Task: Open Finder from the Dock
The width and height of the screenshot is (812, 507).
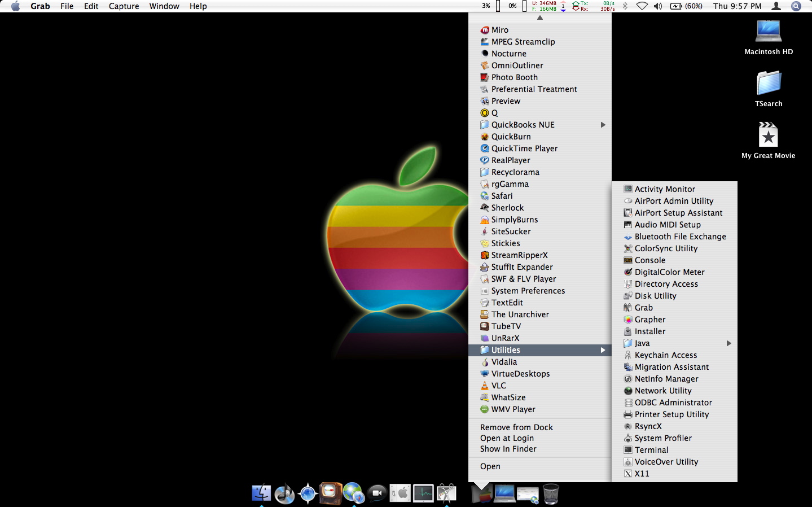Action: pyautogui.click(x=261, y=493)
